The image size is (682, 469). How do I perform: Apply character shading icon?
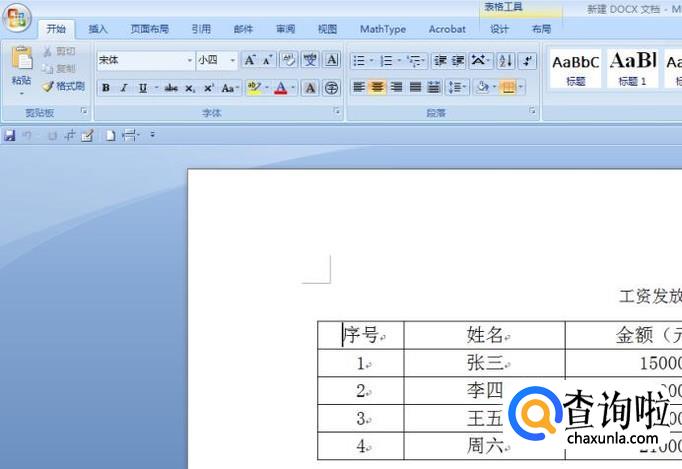[310, 88]
